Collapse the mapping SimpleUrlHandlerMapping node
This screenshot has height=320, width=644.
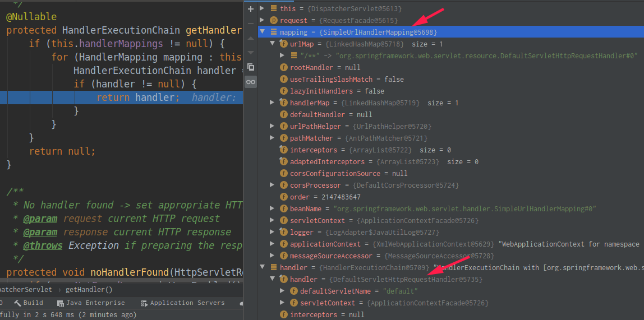(262, 32)
